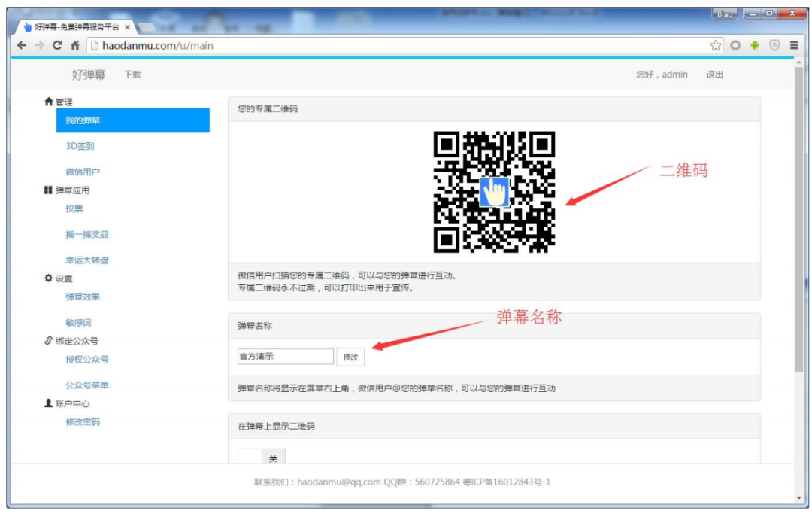Click the browser forward arrow

tap(40, 46)
